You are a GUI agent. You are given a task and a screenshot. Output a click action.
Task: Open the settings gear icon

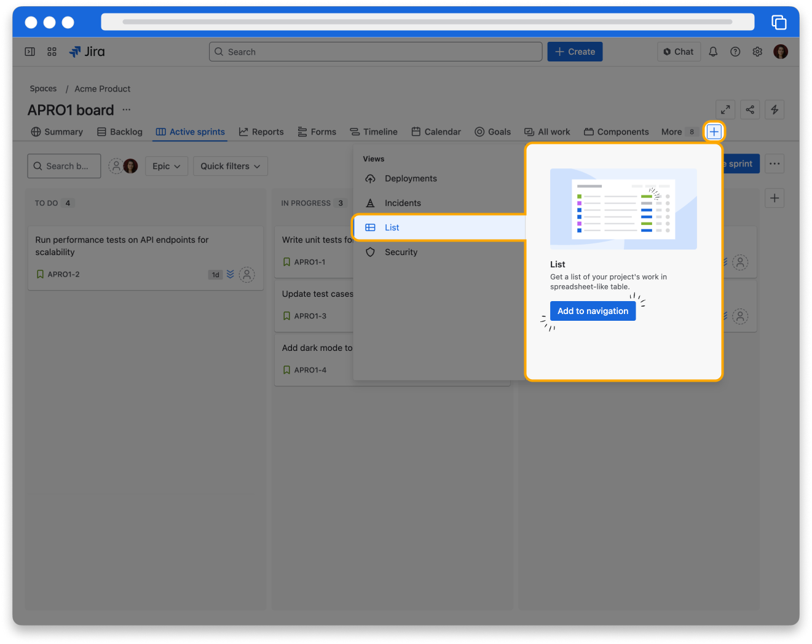pos(757,52)
